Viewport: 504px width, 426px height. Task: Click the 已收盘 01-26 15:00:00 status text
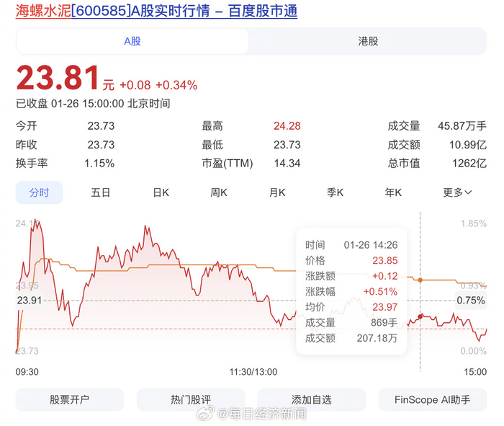click(x=93, y=104)
